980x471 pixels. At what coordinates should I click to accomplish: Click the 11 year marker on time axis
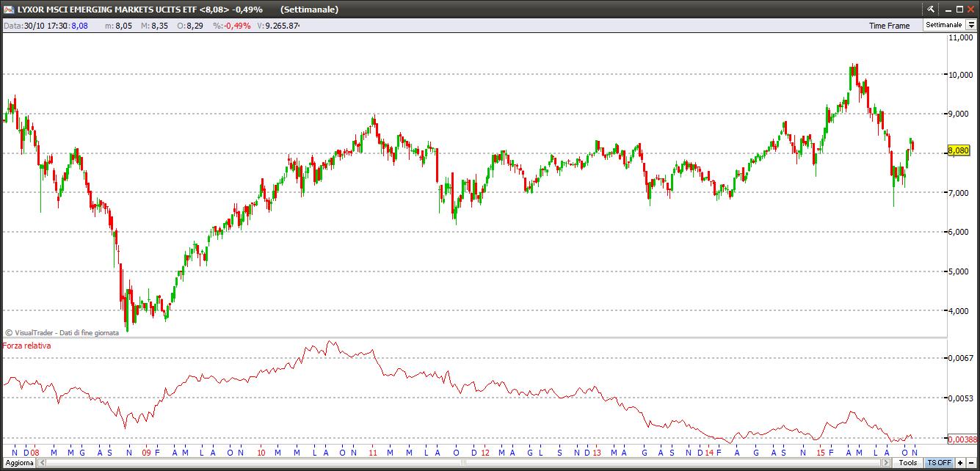(372, 453)
